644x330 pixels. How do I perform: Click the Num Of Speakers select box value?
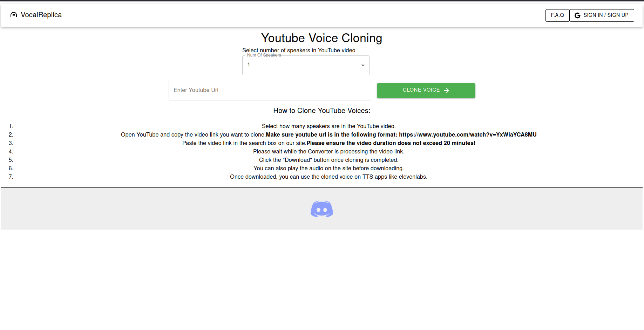(x=306, y=65)
